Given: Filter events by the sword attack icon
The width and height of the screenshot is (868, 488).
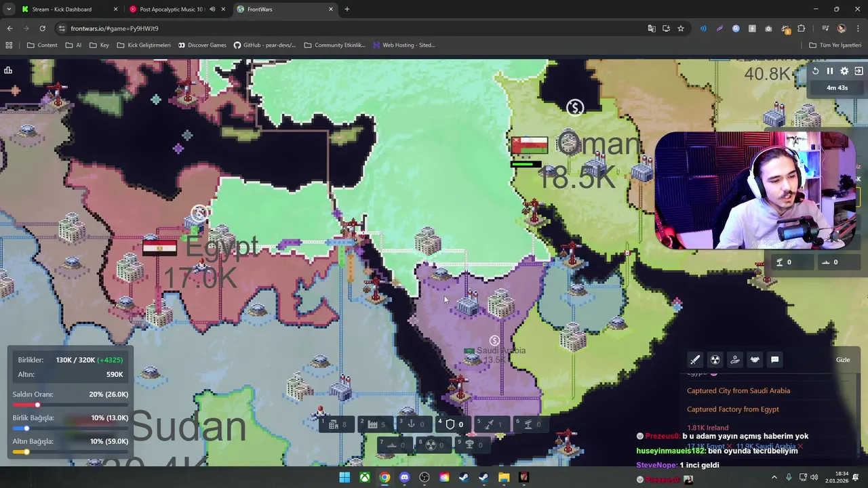Looking at the screenshot, I should [x=695, y=360].
